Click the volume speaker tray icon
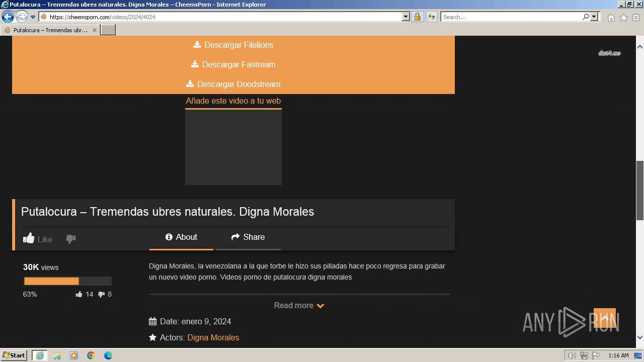Image resolution: width=644 pixels, height=362 pixels. click(x=572, y=355)
